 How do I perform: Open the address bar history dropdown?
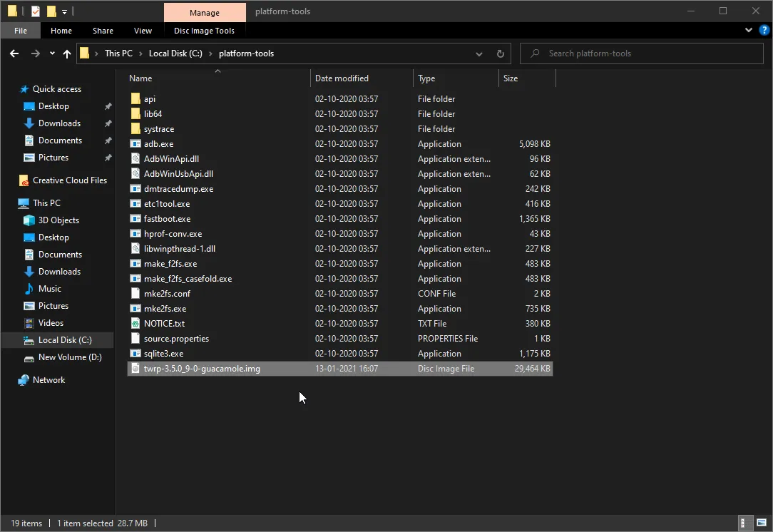[x=478, y=53]
